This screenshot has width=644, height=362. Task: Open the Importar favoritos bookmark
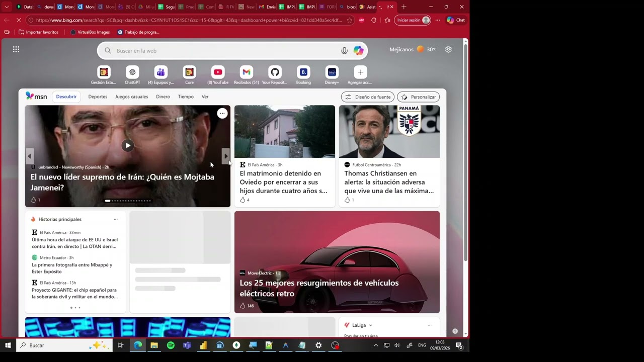(38, 32)
